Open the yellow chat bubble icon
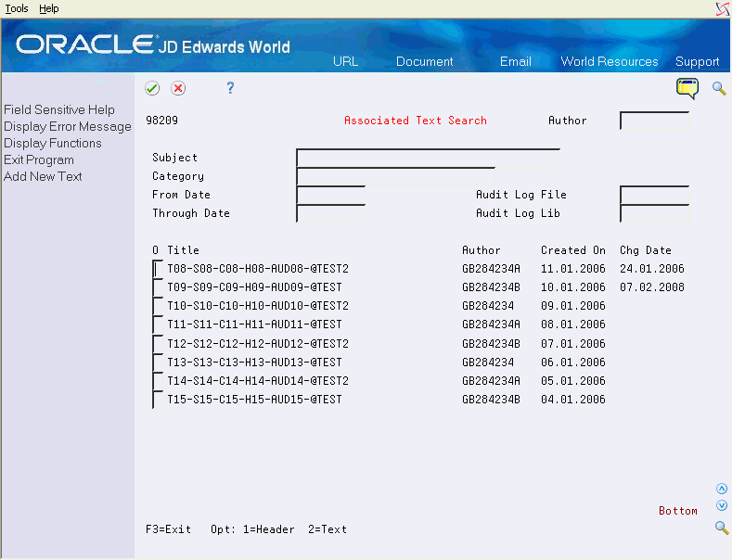Image resolution: width=732 pixels, height=560 pixels. click(687, 88)
